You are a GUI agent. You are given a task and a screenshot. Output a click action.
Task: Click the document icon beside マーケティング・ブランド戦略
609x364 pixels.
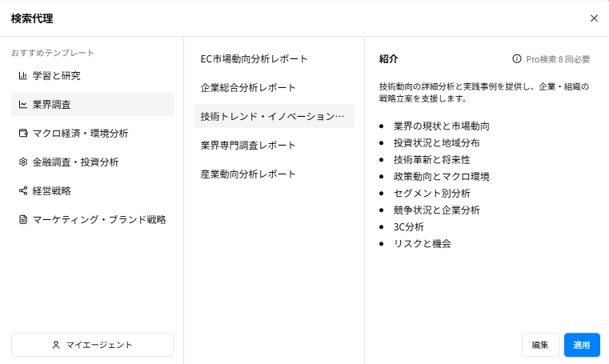(x=23, y=220)
